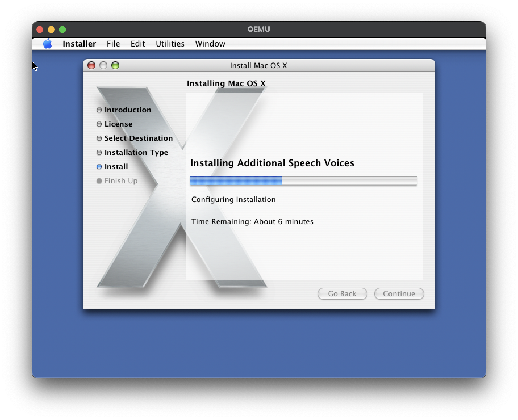Image resolution: width=518 pixels, height=420 pixels.
Task: Click the Continue button
Action: point(399,294)
